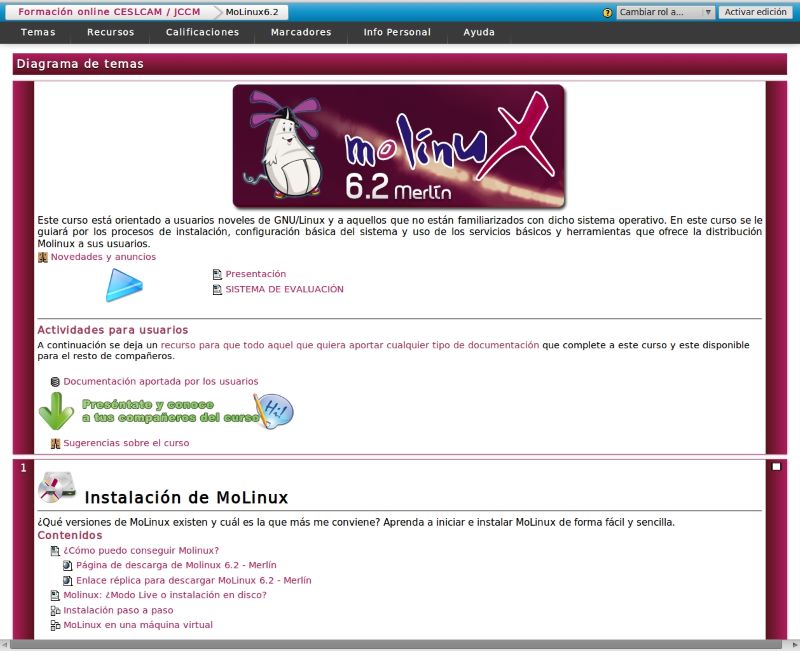Open Documentación aportada por los usuarios
Image resolution: width=800 pixels, height=651 pixels.
(161, 382)
